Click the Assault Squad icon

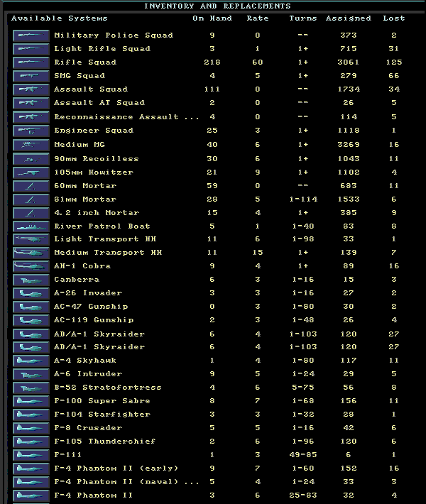tap(31, 89)
